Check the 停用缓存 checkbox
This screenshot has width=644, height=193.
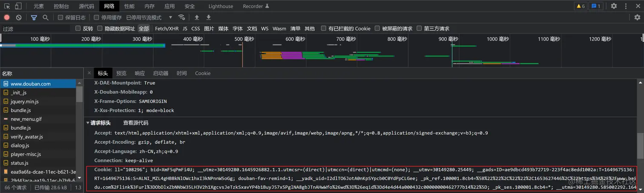click(x=97, y=17)
